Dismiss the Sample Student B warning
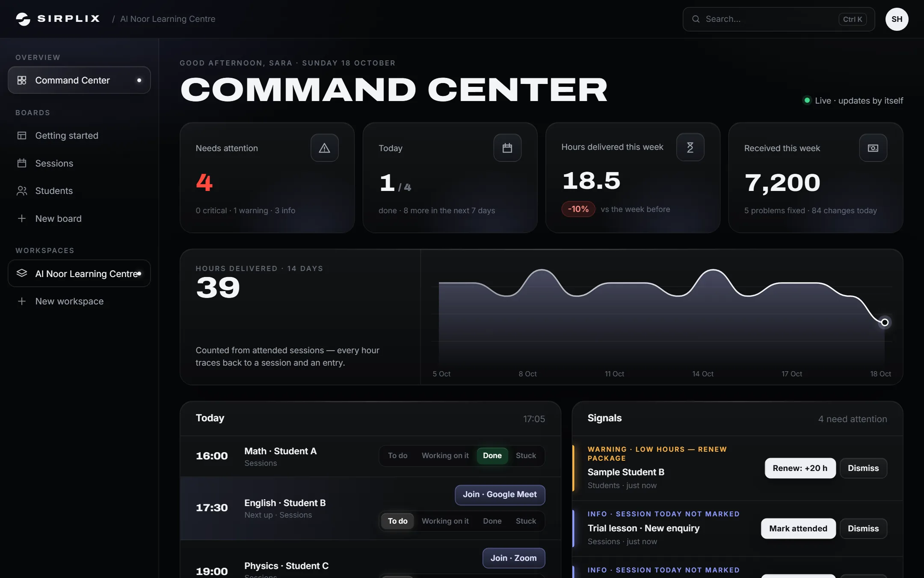This screenshot has width=924, height=578. click(x=863, y=468)
